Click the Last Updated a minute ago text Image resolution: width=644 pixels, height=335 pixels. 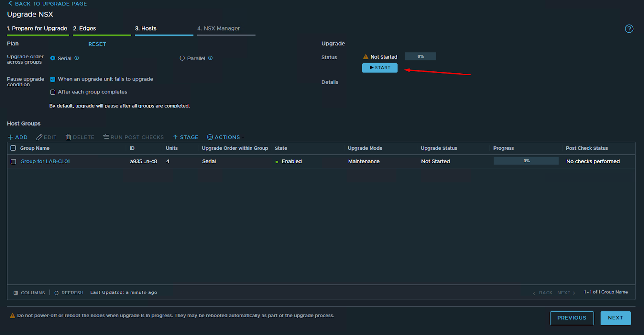pos(124,293)
